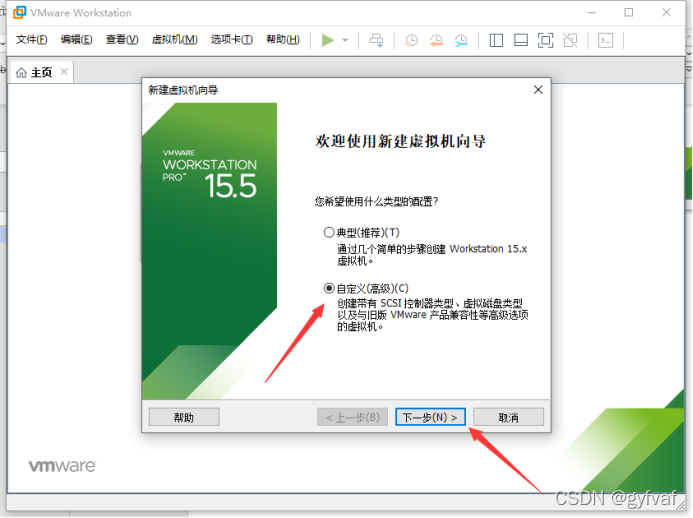Open the 选项卡(T) menu
The image size is (693, 518).
[x=232, y=40]
